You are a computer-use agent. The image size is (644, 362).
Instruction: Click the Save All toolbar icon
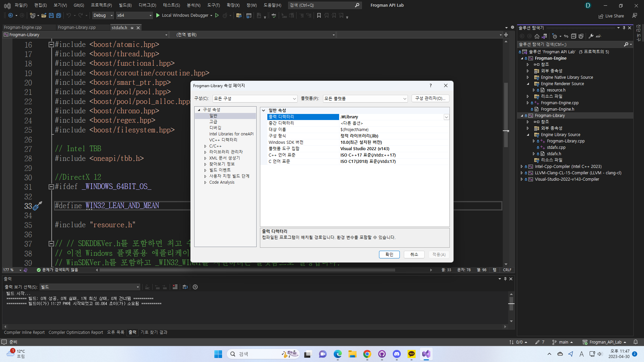point(59,15)
